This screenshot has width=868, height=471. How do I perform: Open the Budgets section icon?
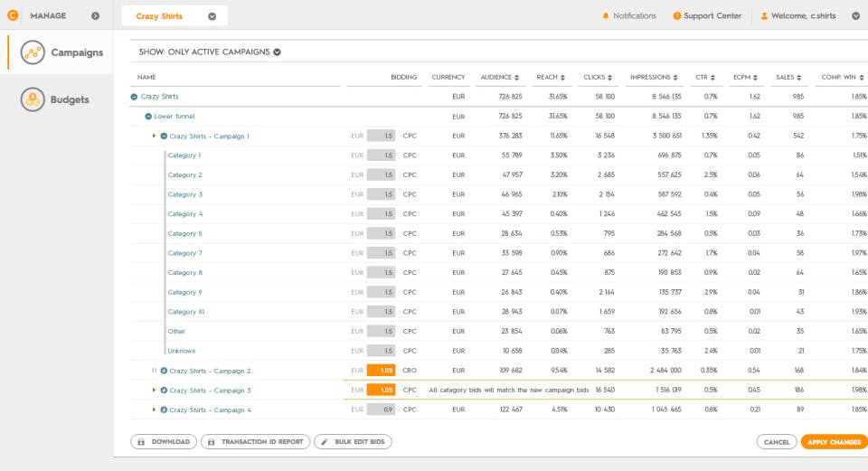pyautogui.click(x=33, y=99)
